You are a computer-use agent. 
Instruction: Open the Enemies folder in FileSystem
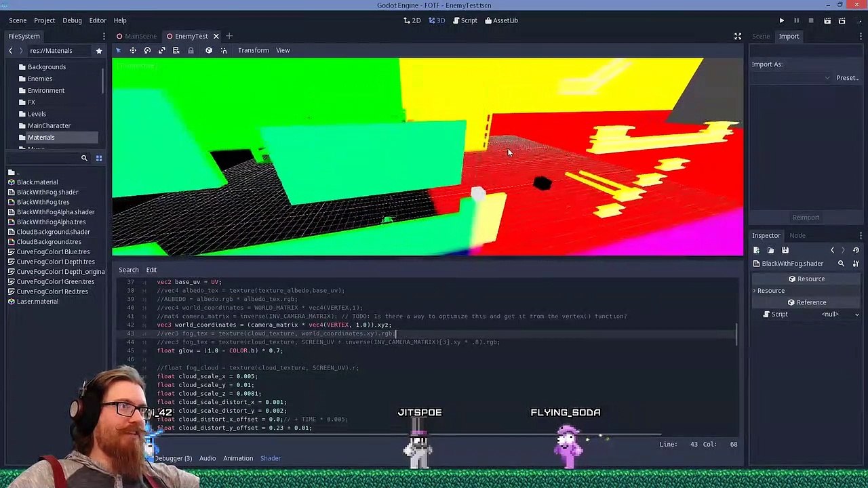tap(40, 79)
